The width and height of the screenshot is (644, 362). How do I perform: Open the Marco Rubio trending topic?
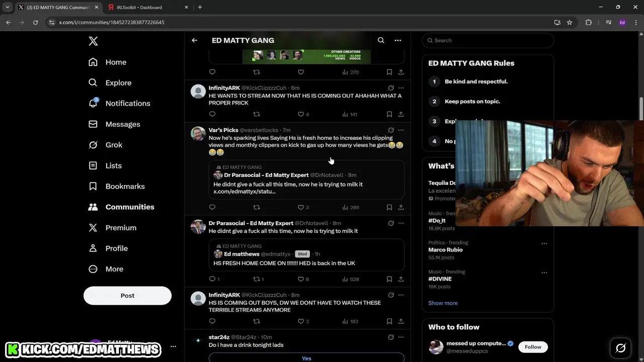(445, 250)
